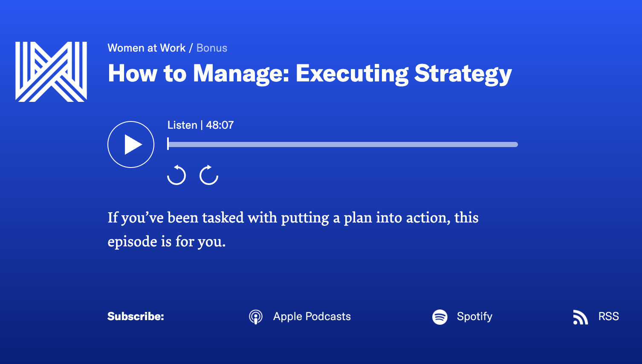This screenshot has height=364, width=642.
Task: Click the Bonus category label
Action: (x=212, y=48)
